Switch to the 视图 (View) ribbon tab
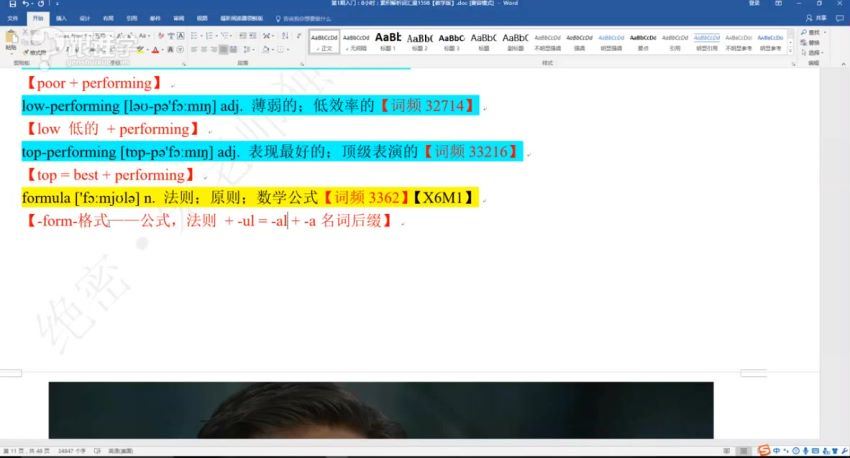The height and width of the screenshot is (458, 850). [x=202, y=18]
